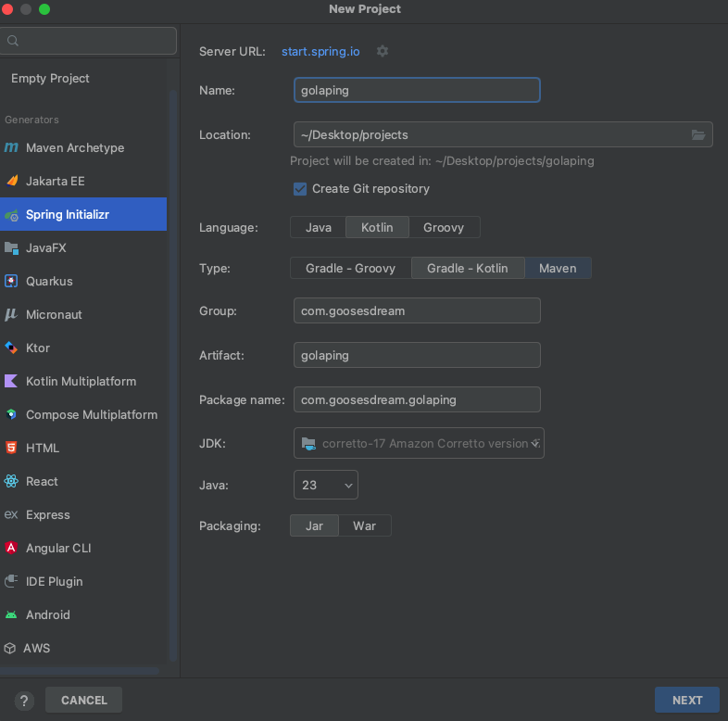The image size is (728, 721).
Task: Click the Micronaut mu icon
Action: click(x=11, y=314)
